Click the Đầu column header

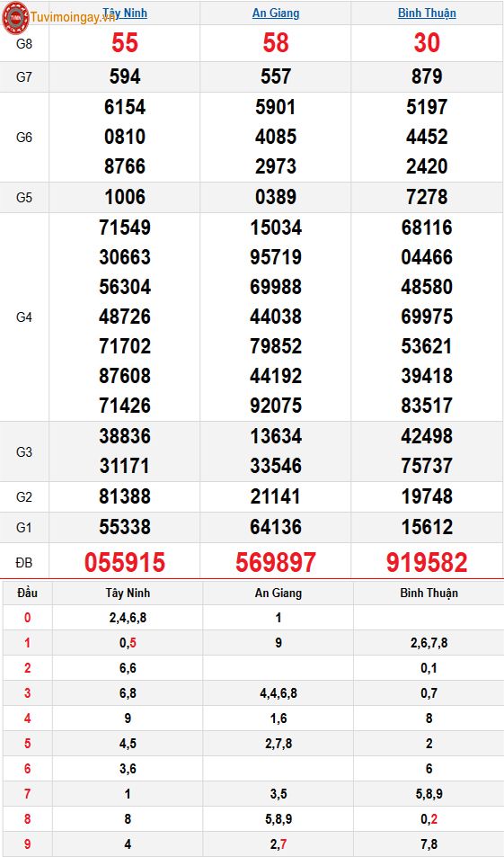(x=27, y=593)
